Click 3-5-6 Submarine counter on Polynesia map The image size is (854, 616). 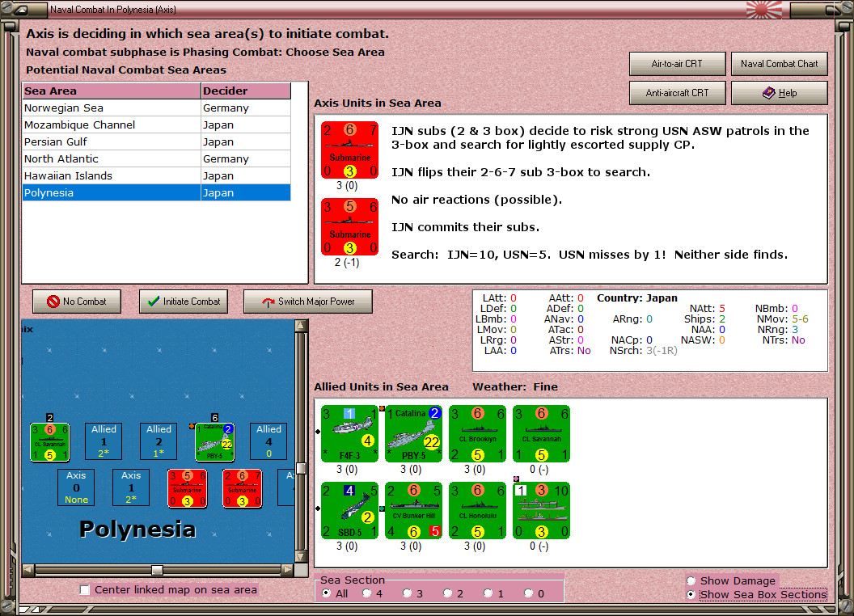pos(188,488)
